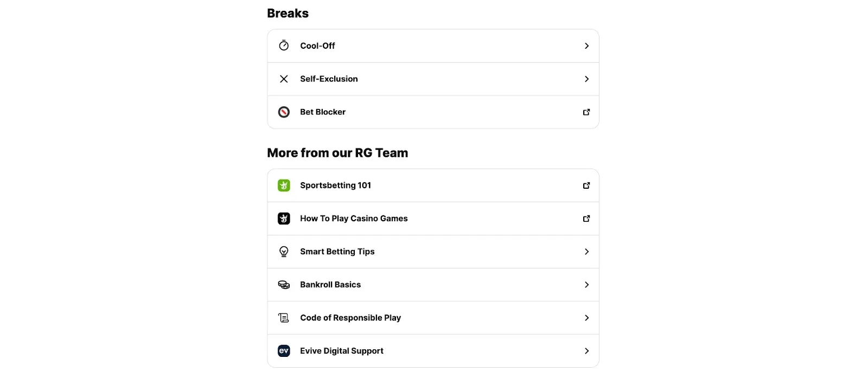Click the green Sportsbetting 101 logo icon
Image resolution: width=868 pixels, height=384 pixels.
pos(284,185)
